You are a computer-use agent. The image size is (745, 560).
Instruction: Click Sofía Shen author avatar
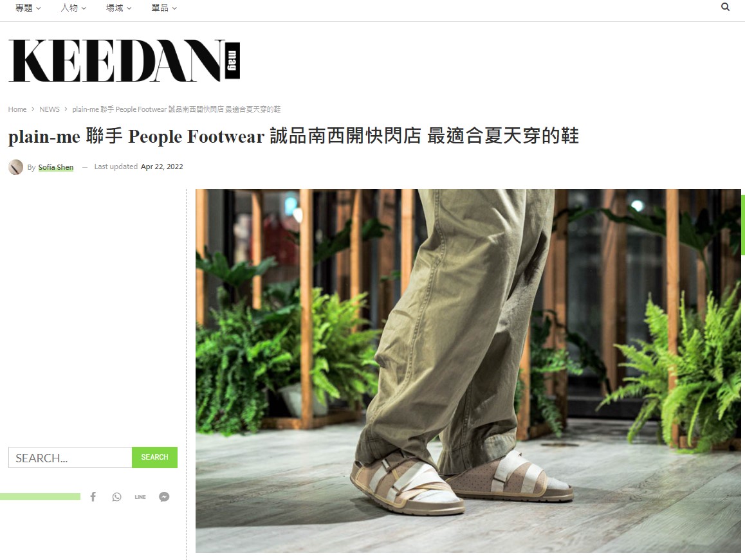coord(15,167)
